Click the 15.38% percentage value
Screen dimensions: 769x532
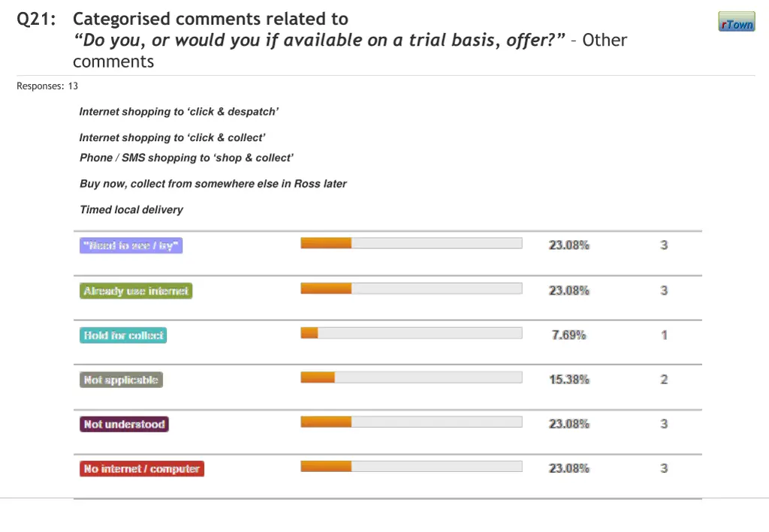[x=568, y=380]
